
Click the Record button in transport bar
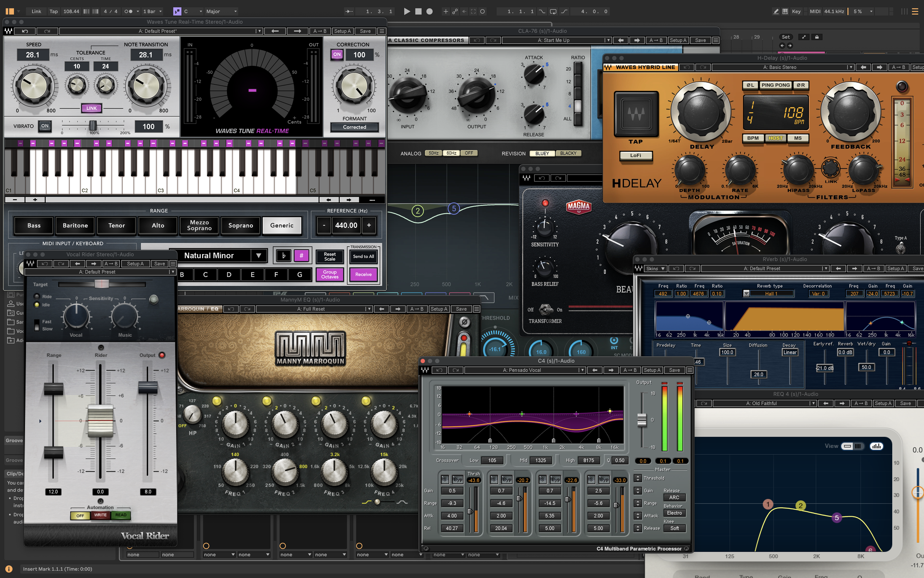429,11
